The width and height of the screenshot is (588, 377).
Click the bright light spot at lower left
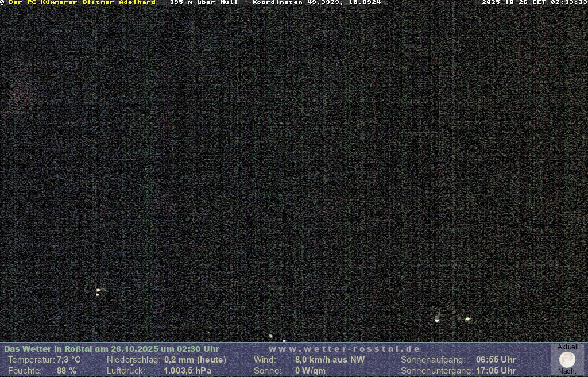point(98,291)
